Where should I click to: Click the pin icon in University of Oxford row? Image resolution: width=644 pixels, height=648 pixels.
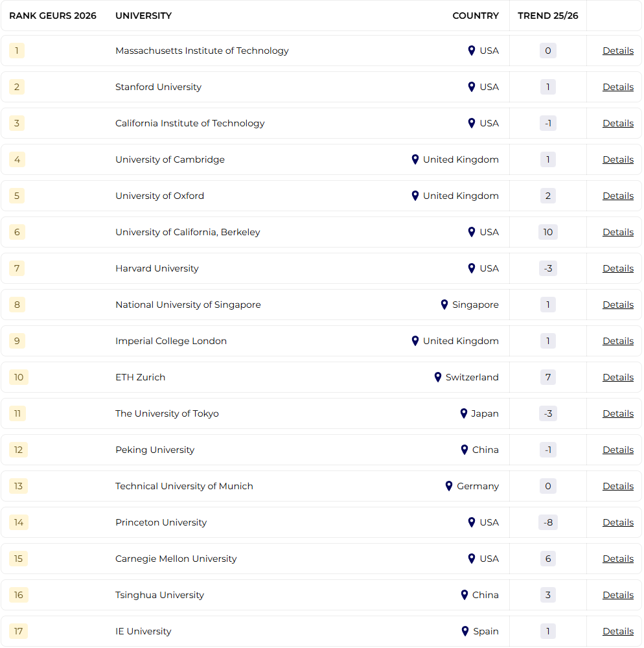[415, 196]
